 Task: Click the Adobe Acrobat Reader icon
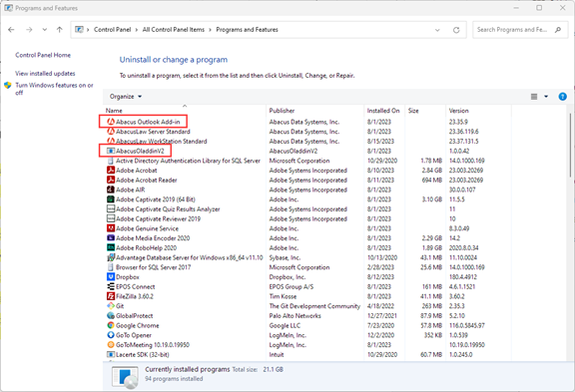[x=111, y=180]
